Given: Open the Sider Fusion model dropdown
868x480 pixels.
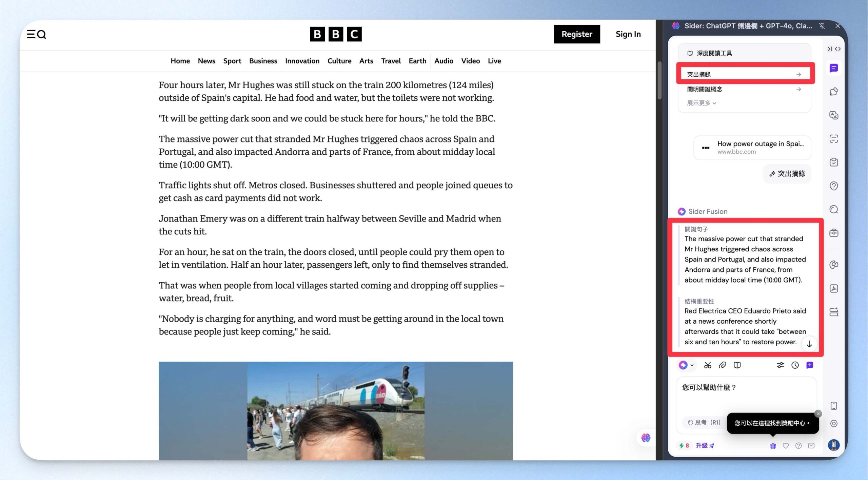Looking at the screenshot, I should pos(686,365).
